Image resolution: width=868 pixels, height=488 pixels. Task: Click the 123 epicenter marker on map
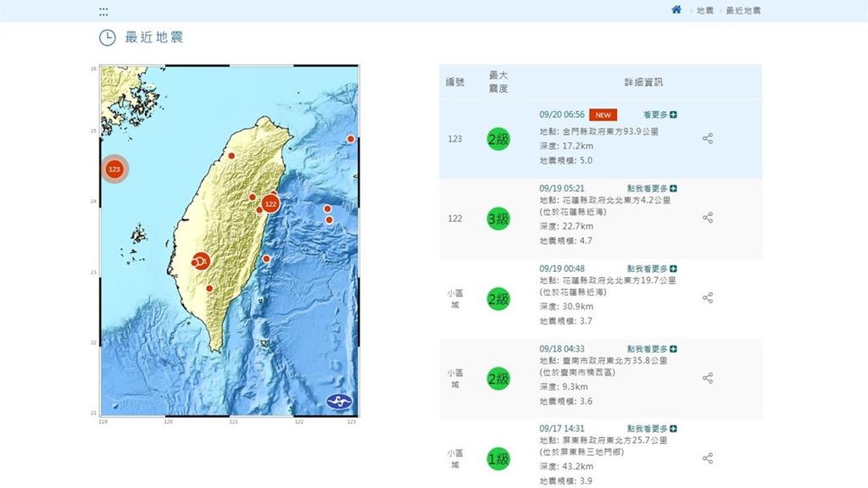coord(114,169)
